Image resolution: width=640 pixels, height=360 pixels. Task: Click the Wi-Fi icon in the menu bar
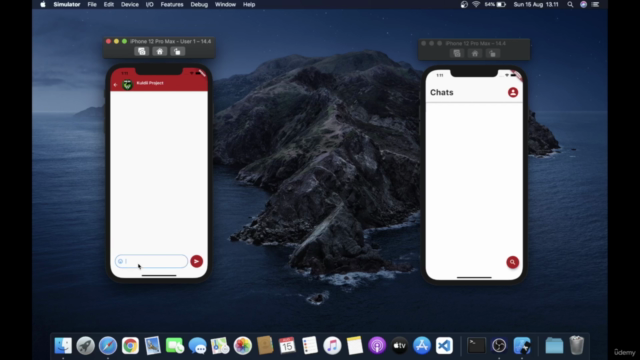click(476, 4)
